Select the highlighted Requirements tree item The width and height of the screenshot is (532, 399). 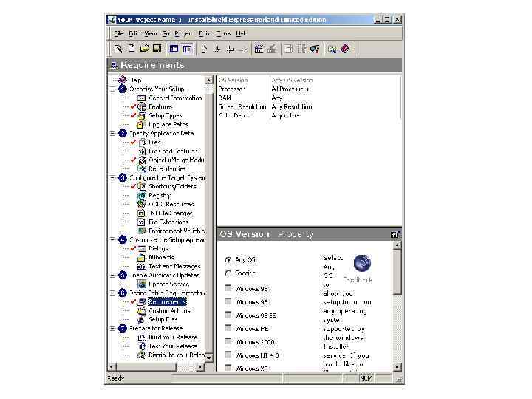(x=167, y=301)
